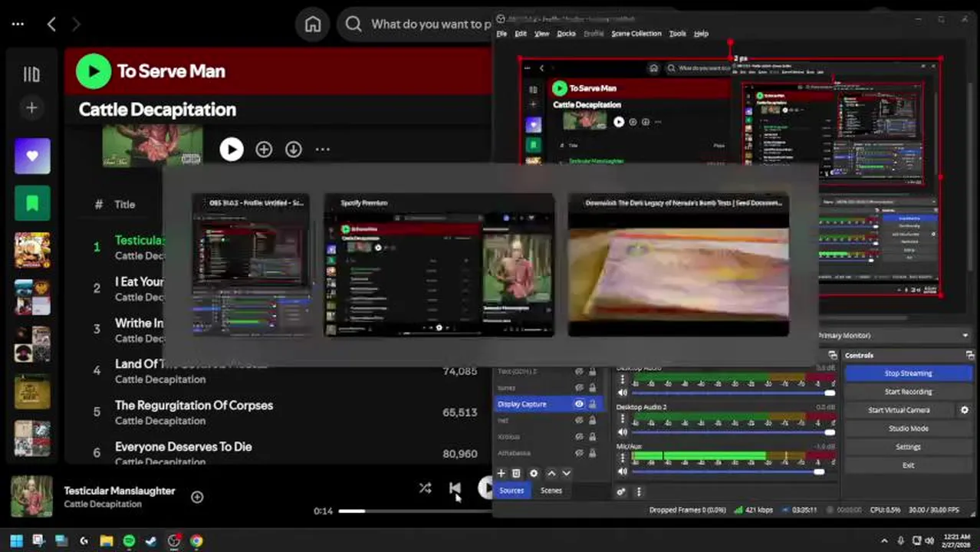This screenshot has height=552, width=980.
Task: Navigate back in Spotify
Action: point(51,25)
